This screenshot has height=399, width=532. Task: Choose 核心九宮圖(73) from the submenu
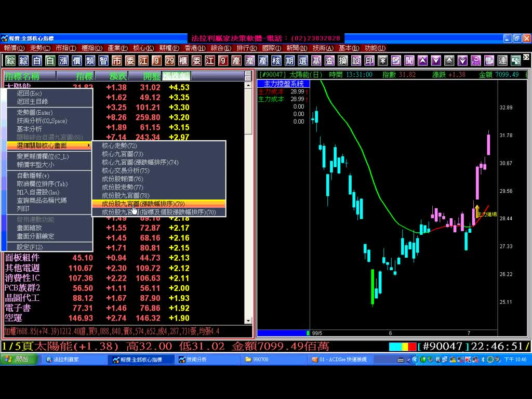tap(159, 154)
